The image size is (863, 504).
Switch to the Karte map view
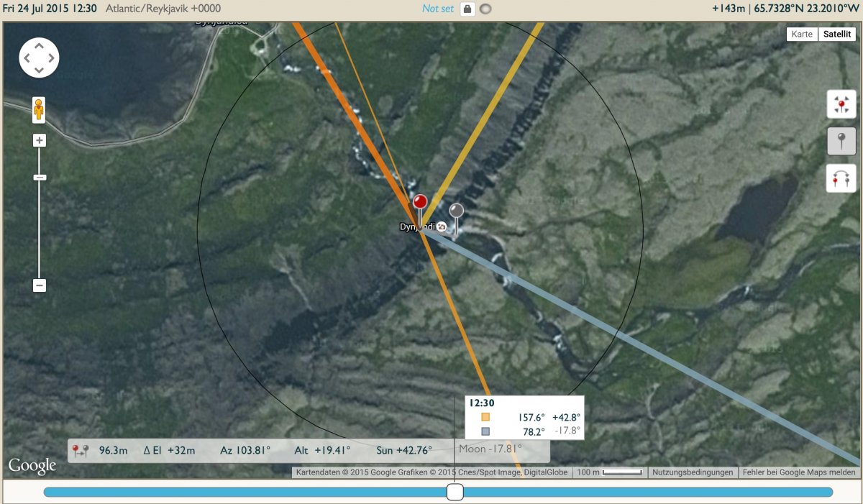coord(802,34)
